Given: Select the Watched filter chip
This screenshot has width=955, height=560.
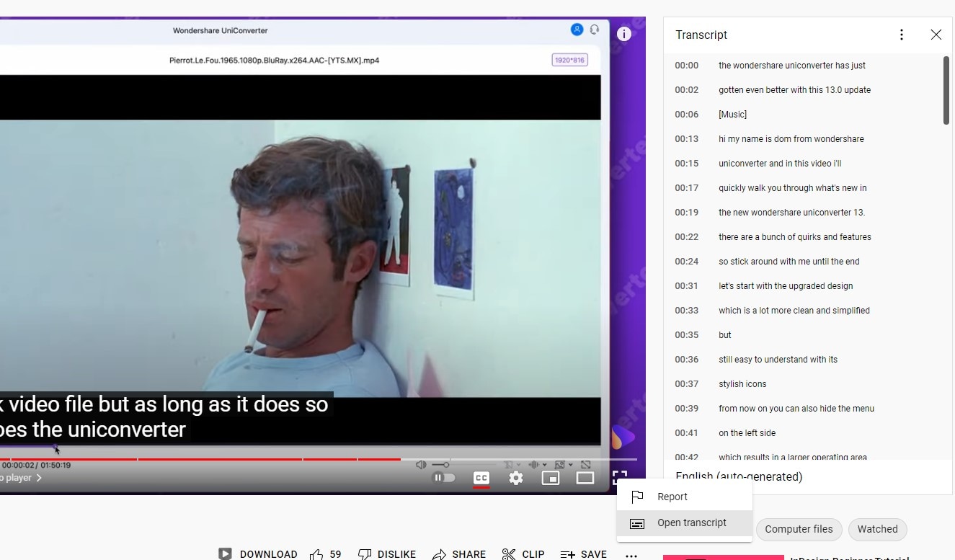Looking at the screenshot, I should tap(877, 529).
